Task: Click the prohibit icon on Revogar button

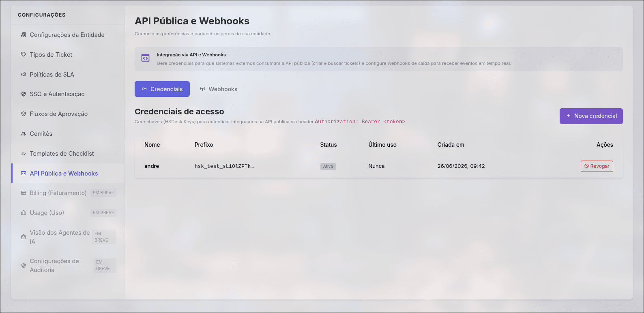Action: click(586, 166)
